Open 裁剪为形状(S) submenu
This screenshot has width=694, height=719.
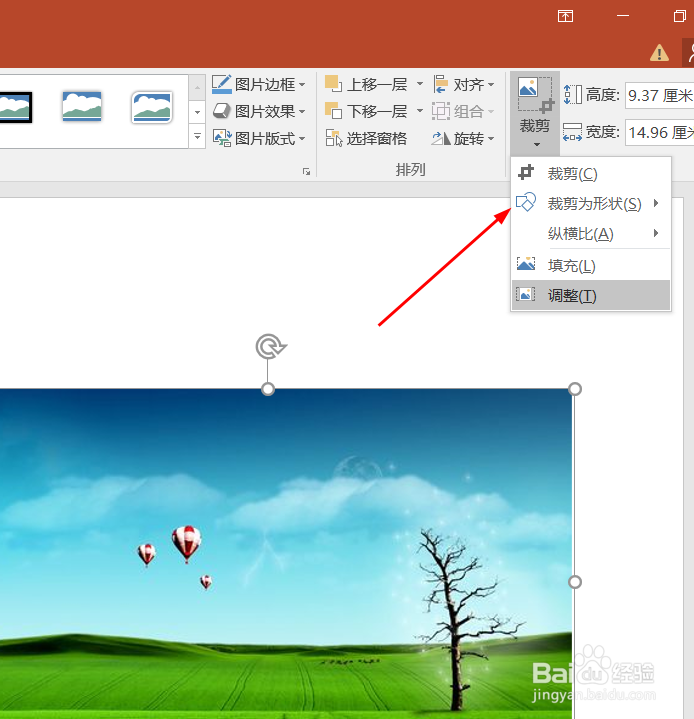pos(591,203)
